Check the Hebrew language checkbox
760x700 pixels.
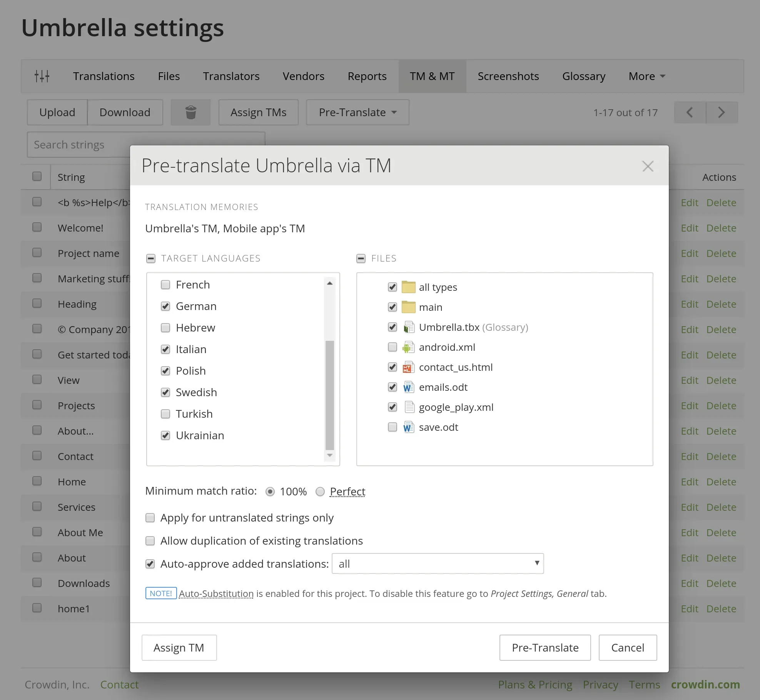[165, 328]
